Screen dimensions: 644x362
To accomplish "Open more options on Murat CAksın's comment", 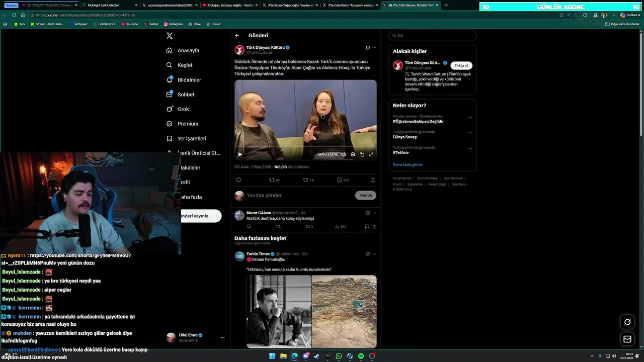I will pyautogui.click(x=374, y=213).
